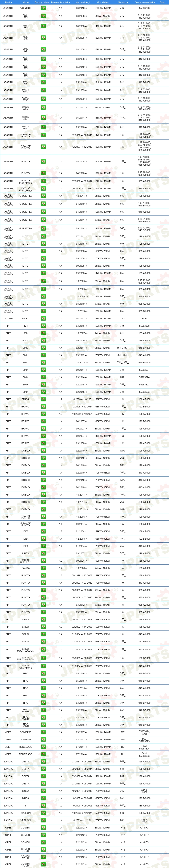Click the 'DART' model cell
The image size is (169, 868).
click(x=26, y=318)
